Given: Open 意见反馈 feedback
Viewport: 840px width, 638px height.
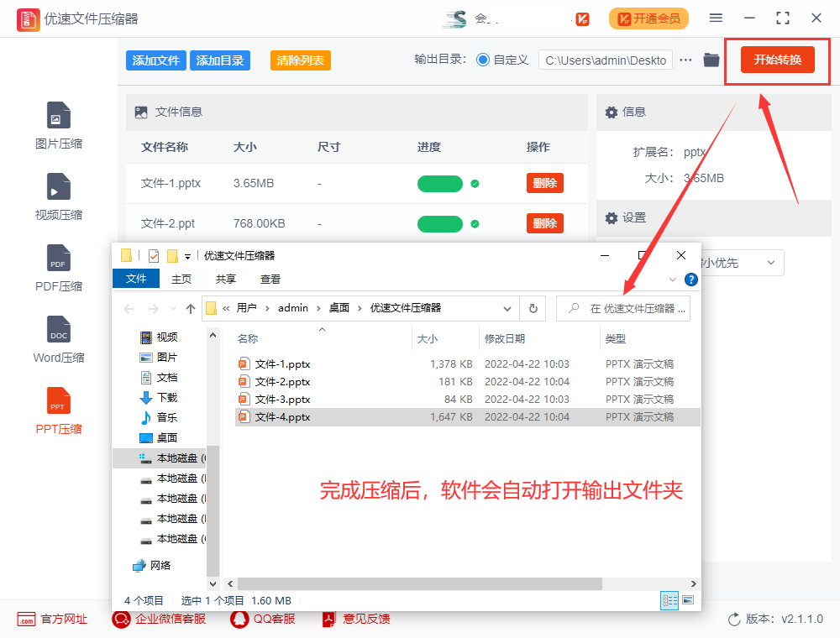Looking at the screenshot, I should pyautogui.click(x=355, y=620).
